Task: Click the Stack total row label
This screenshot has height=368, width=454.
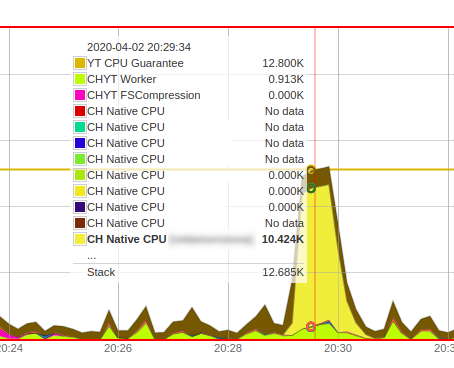Action: (x=101, y=272)
